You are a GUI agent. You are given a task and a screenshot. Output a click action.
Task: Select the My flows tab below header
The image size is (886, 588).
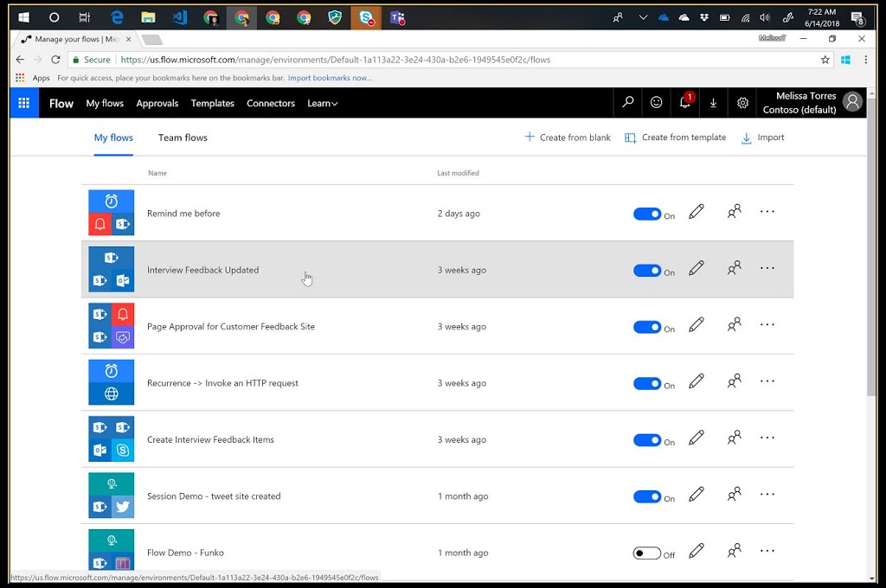[x=113, y=137]
